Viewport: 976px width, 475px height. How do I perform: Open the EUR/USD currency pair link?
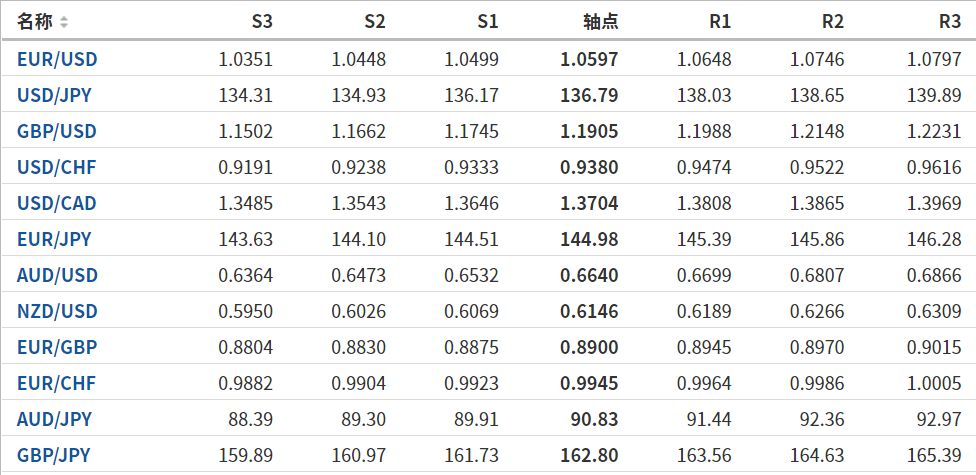pyautogui.click(x=57, y=59)
